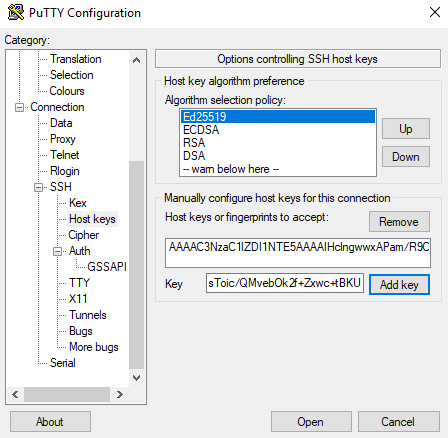Select RSA in algorithm list

click(278, 143)
